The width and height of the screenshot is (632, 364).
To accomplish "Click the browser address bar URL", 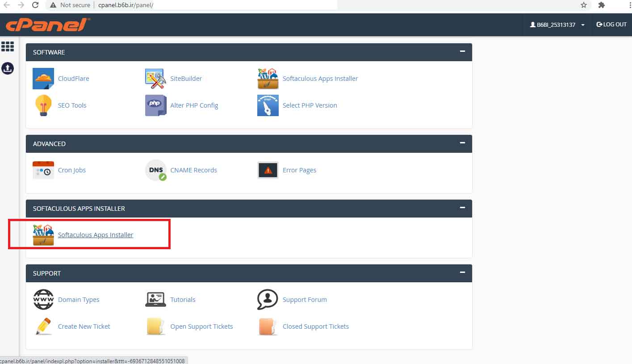I will pyautogui.click(x=126, y=5).
